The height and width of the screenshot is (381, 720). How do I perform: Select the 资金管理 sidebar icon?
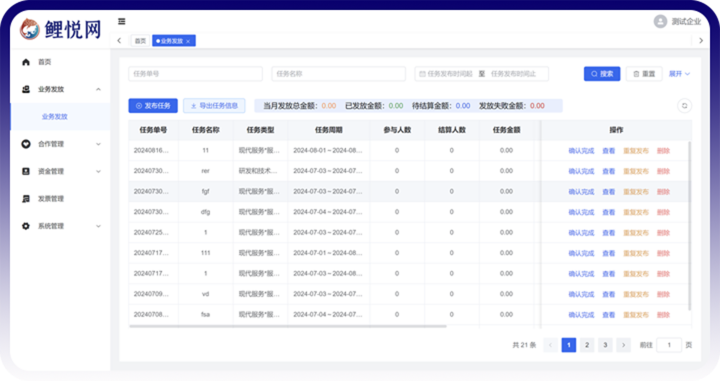click(x=26, y=171)
